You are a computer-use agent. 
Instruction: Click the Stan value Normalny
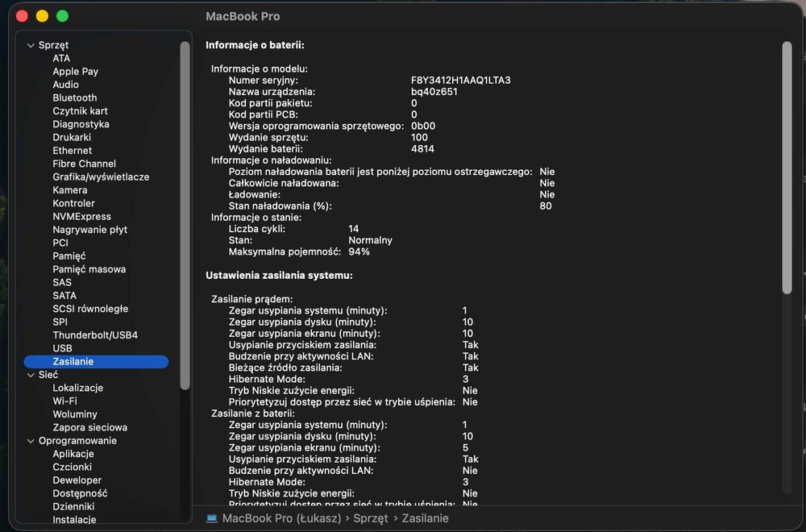(370, 240)
